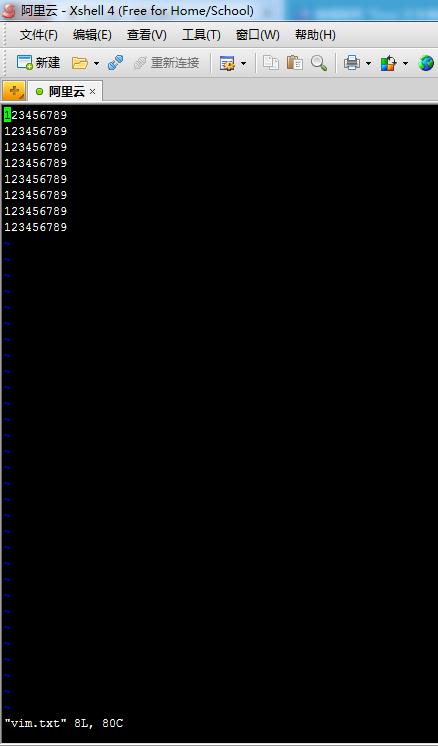The width and height of the screenshot is (438, 746).
Task: Open the 文件(F) menu
Action: point(39,35)
